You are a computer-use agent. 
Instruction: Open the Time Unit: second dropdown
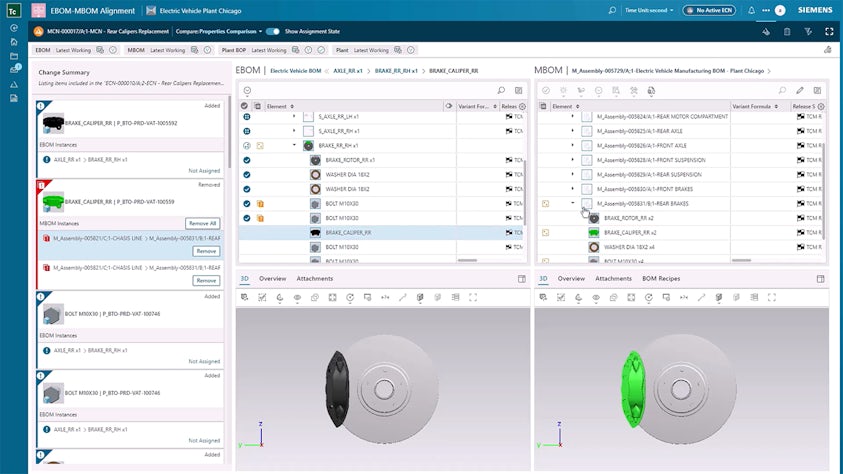649,10
